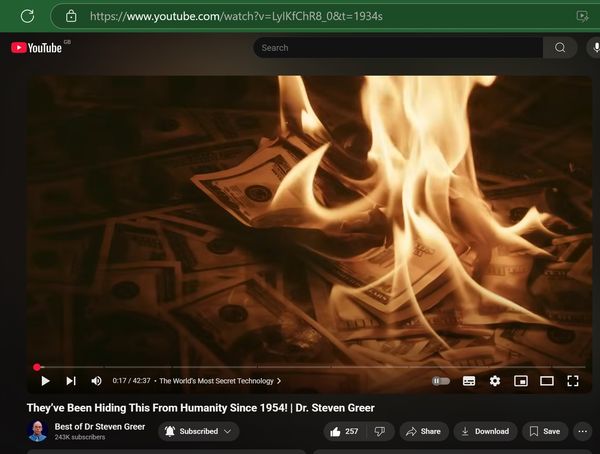Reload the page with the browser refresh icon
The height and width of the screenshot is (454, 600).
pos(27,16)
